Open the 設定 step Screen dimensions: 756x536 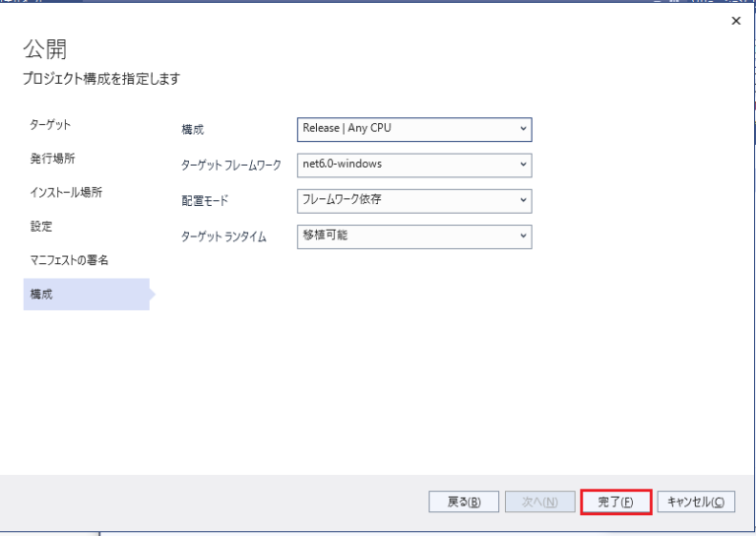[41, 226]
